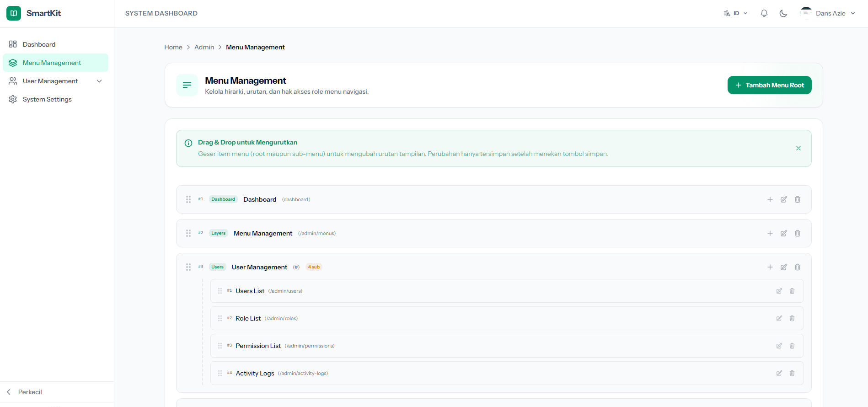Grab drag handle of Permission List
Screen dimensions: 868x407
point(220,346)
